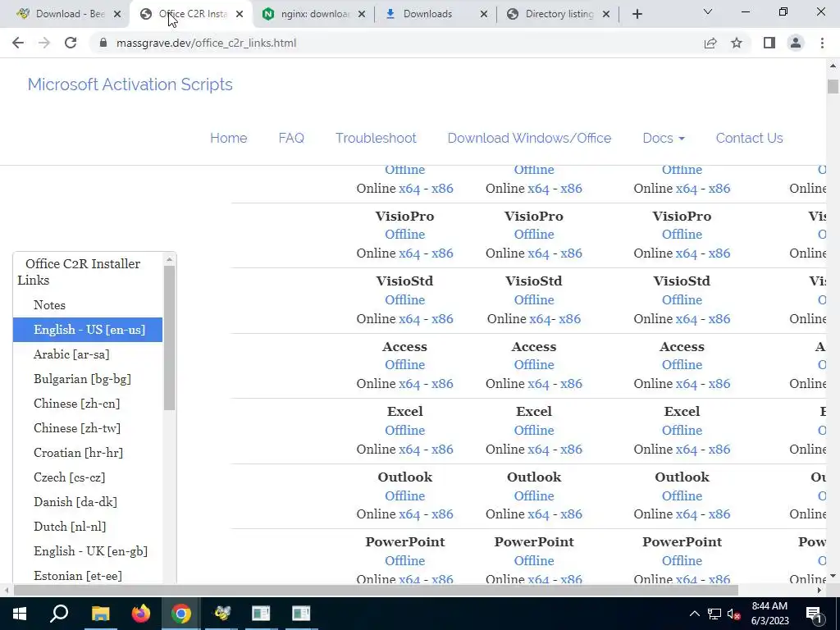View site security lock info
The height and width of the screenshot is (630, 840).
(x=103, y=43)
